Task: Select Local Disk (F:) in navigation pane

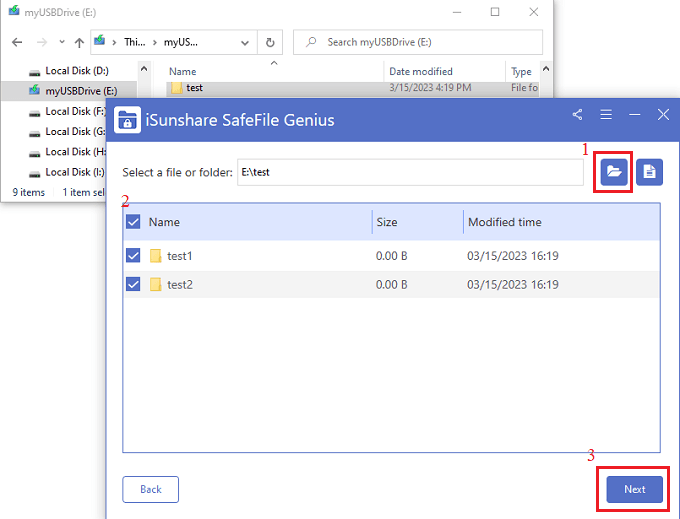Action: point(75,111)
